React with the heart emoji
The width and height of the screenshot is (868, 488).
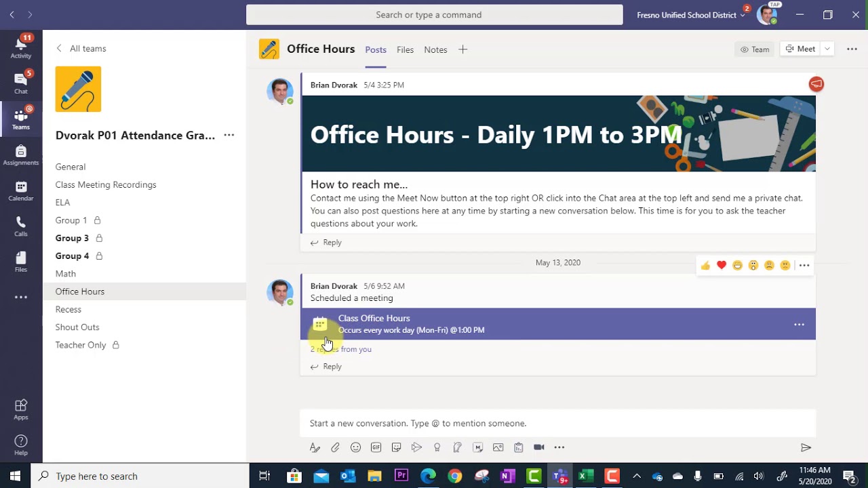click(x=722, y=266)
